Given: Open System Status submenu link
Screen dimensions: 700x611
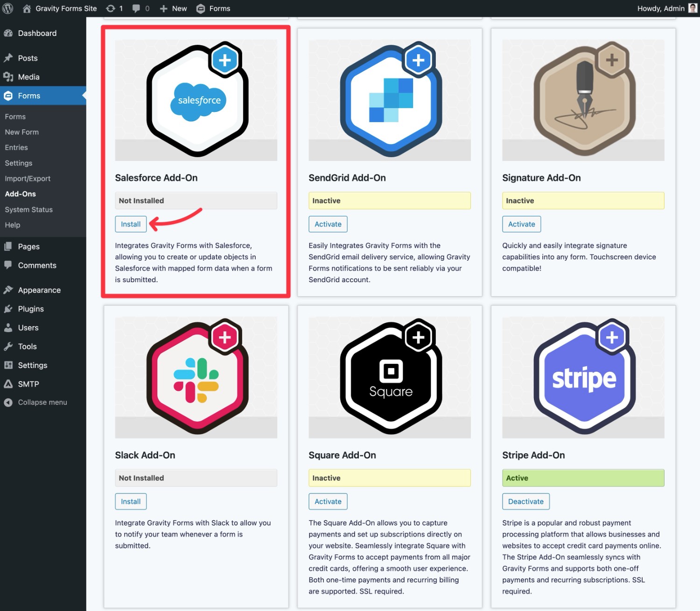Looking at the screenshot, I should pyautogui.click(x=29, y=210).
